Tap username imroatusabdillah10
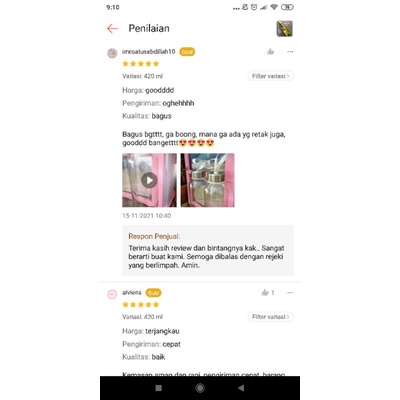Image resolution: width=400 pixels, height=400 pixels. click(149, 52)
